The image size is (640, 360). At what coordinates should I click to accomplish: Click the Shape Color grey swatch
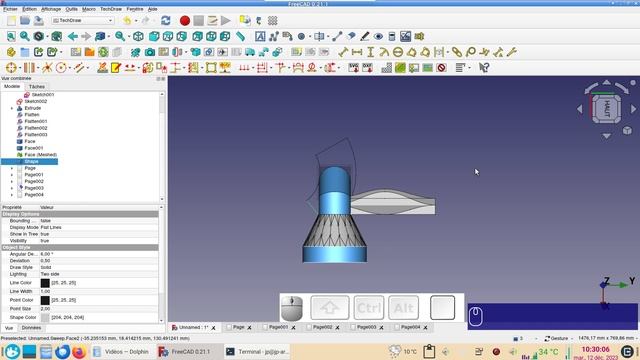click(45, 317)
